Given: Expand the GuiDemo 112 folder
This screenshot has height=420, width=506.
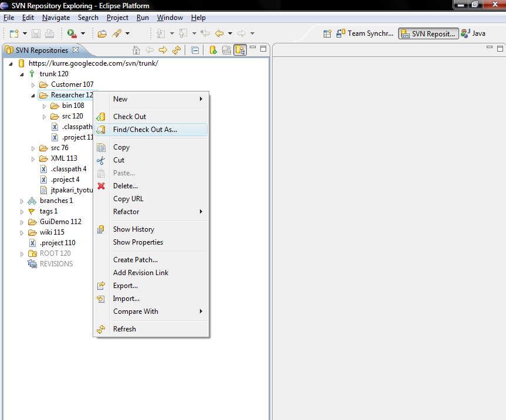Looking at the screenshot, I should click(22, 222).
